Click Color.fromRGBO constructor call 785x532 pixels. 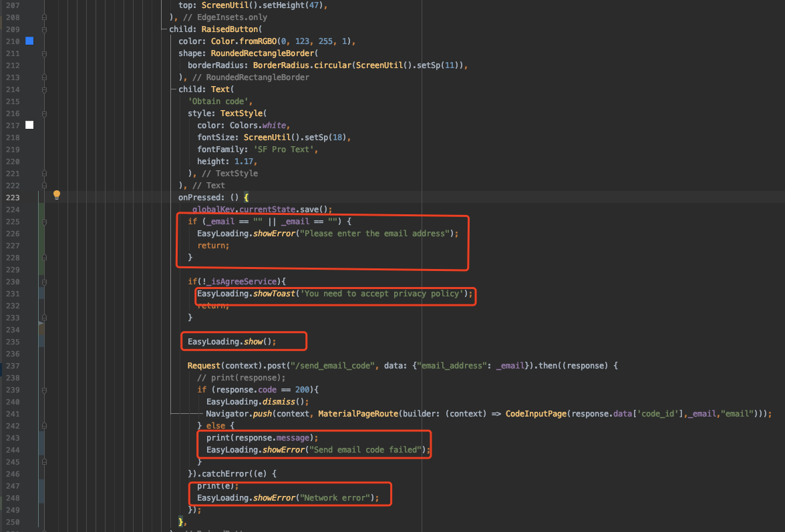[x=244, y=41]
